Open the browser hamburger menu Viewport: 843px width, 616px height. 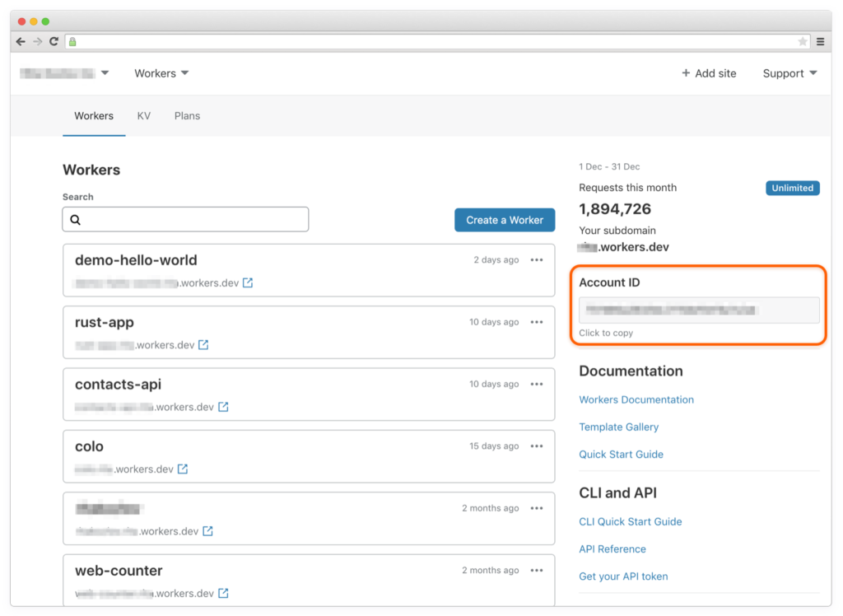(x=820, y=41)
